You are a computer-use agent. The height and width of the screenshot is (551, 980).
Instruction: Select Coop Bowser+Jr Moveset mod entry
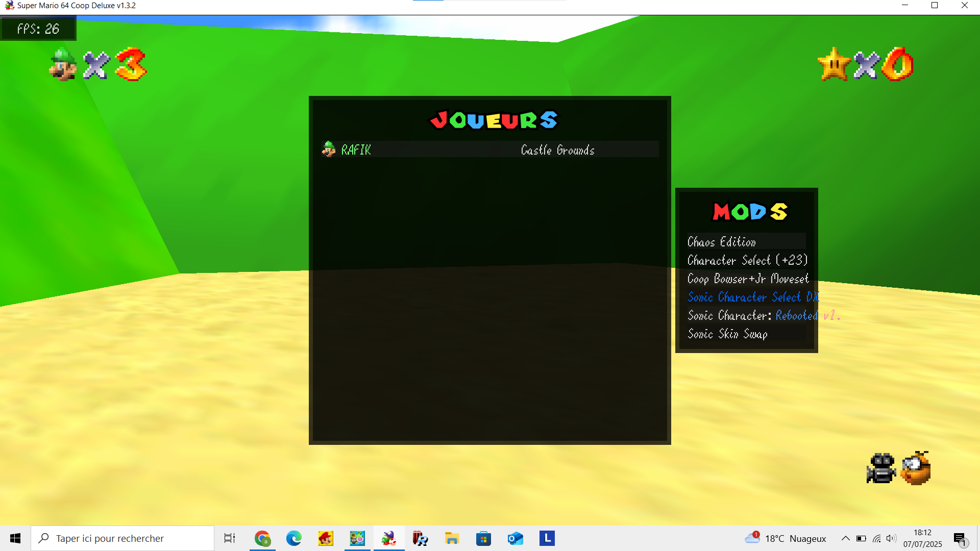click(x=748, y=279)
